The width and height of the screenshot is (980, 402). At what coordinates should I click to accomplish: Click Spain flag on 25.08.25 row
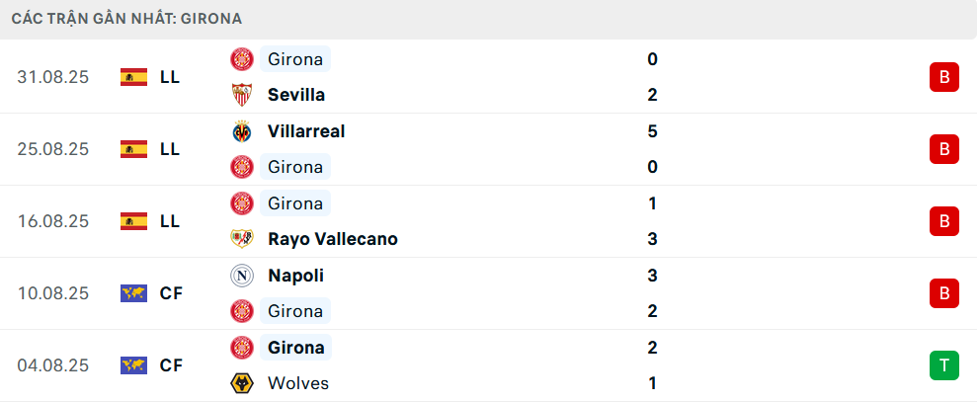click(133, 149)
